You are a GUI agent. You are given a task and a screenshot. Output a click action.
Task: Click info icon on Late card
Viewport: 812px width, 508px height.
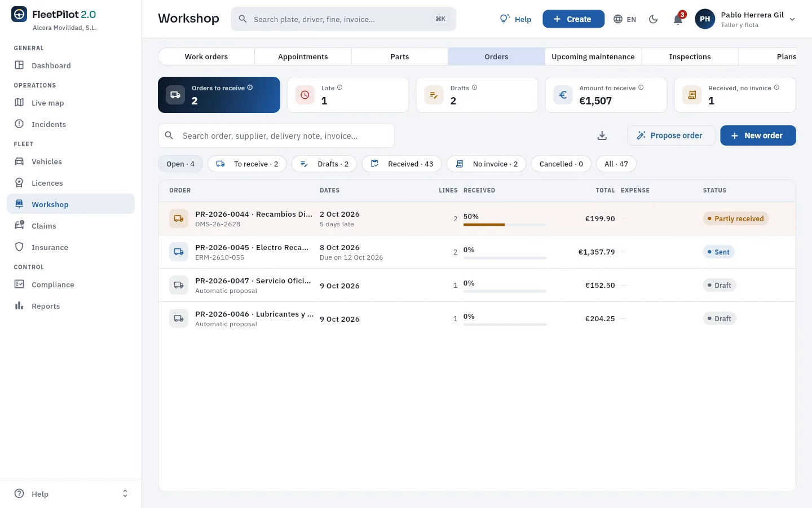pyautogui.click(x=339, y=87)
